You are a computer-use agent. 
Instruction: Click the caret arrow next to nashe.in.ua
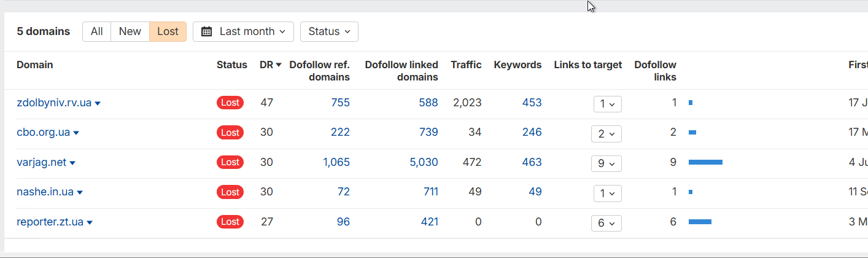80,192
